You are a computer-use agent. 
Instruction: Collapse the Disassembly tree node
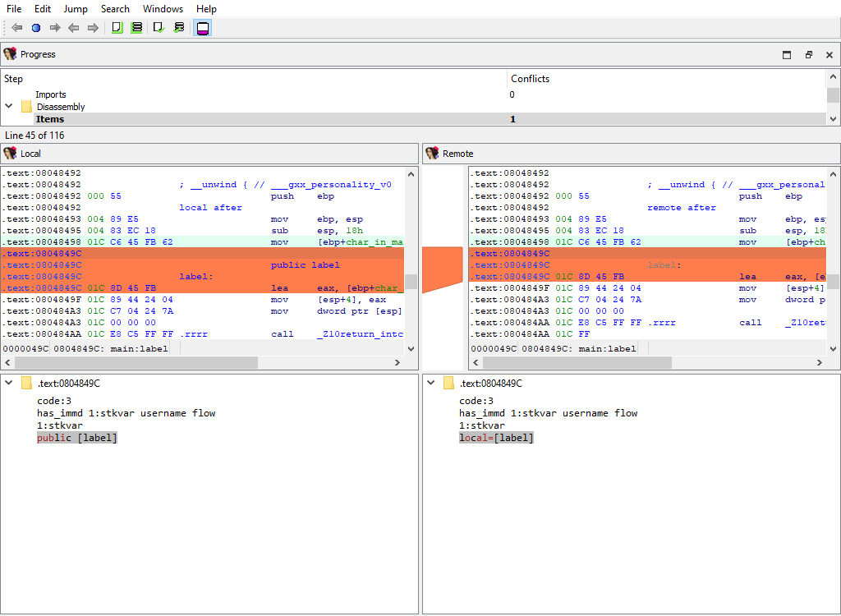9,107
